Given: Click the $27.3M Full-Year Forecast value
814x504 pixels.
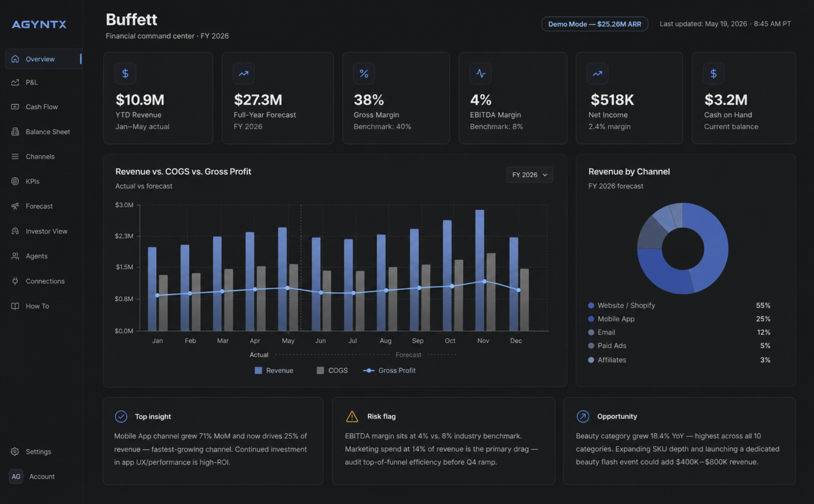Looking at the screenshot, I should click(258, 100).
